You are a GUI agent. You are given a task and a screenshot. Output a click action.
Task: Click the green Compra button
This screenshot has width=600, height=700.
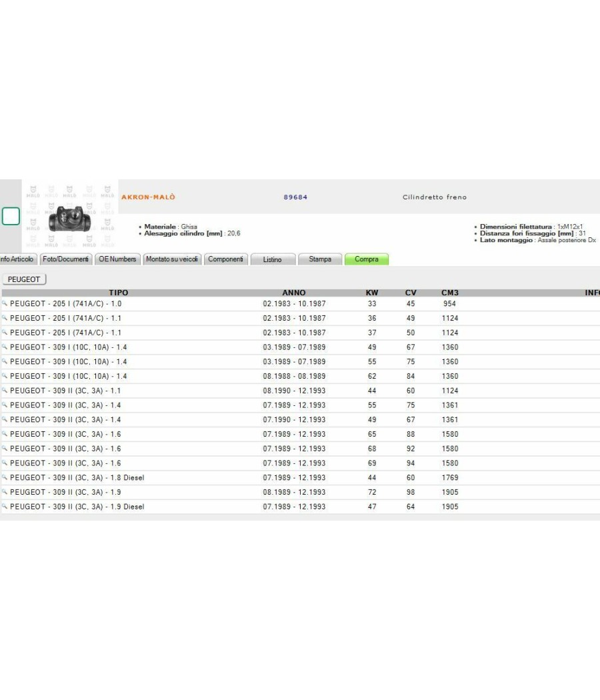(367, 259)
